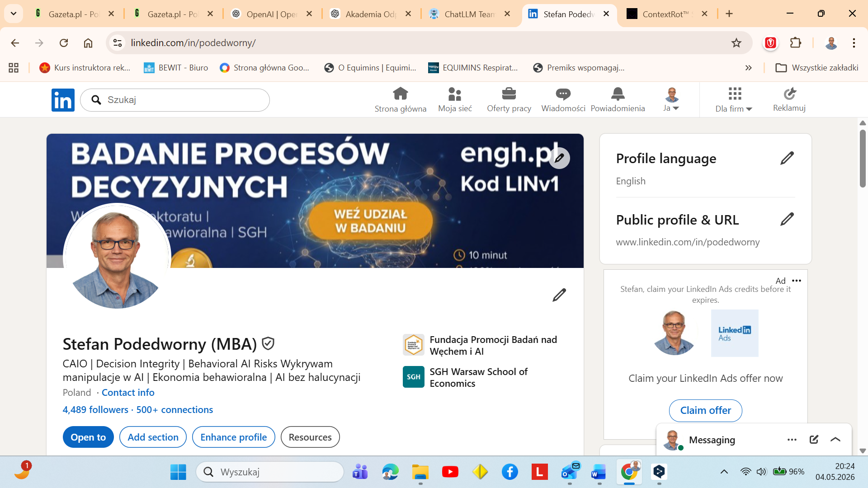Open the red shield extension icon
This screenshot has height=488, width=868.
tap(770, 43)
